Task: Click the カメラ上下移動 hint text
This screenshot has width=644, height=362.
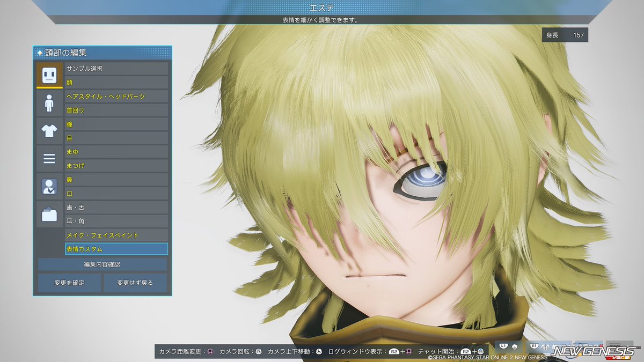Action: click(x=290, y=351)
